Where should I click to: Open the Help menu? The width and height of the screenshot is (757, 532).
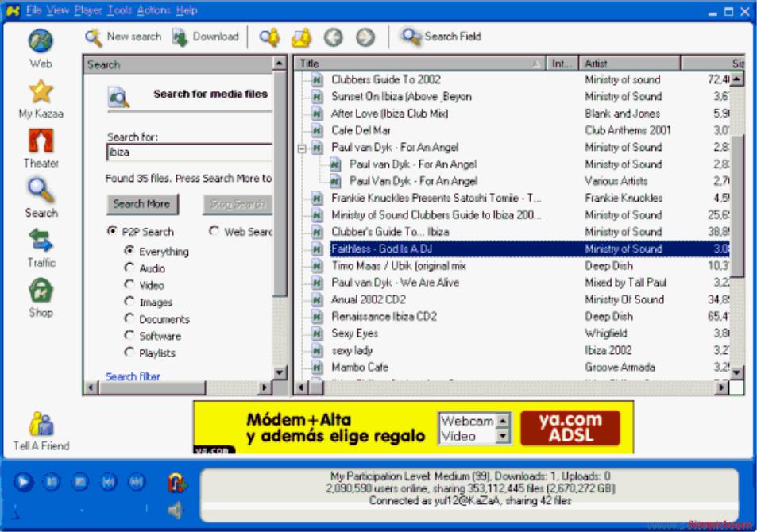pos(187,10)
